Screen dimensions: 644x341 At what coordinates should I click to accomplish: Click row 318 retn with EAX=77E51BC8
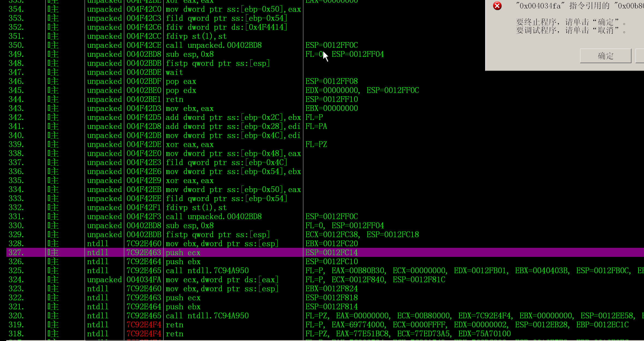pyautogui.click(x=325, y=334)
